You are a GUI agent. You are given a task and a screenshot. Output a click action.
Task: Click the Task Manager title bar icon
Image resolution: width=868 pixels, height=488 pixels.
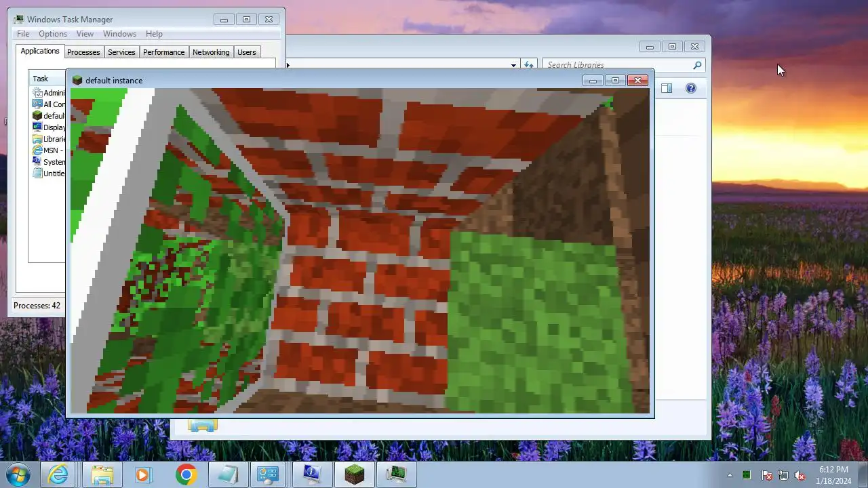coord(20,19)
